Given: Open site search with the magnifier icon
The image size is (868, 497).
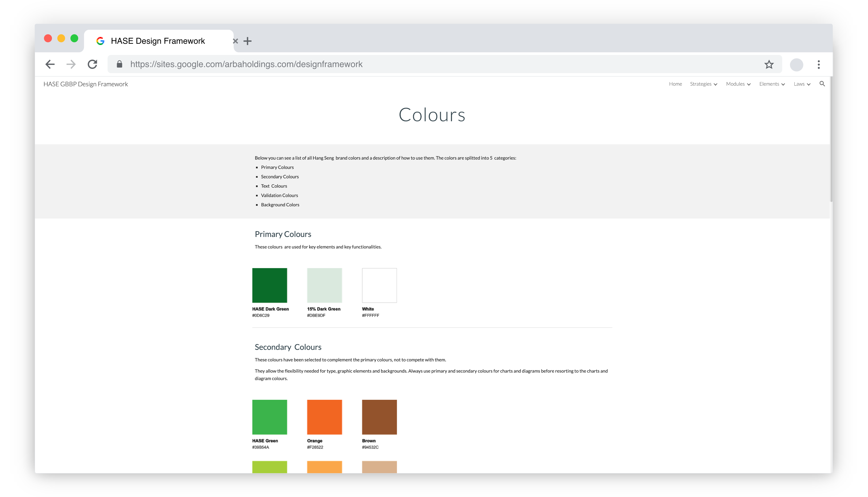Looking at the screenshot, I should (822, 84).
